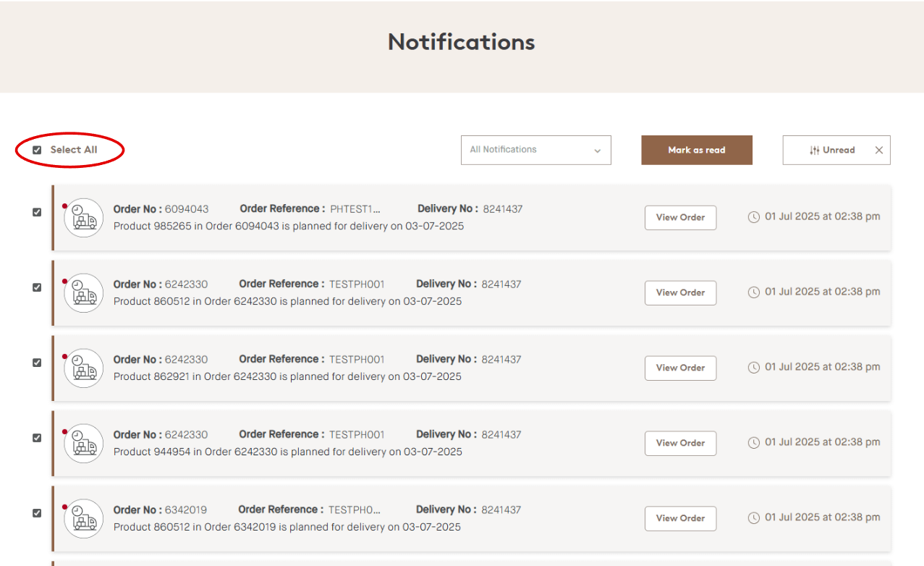View Order for order 6342019
924x566 pixels.
point(681,518)
